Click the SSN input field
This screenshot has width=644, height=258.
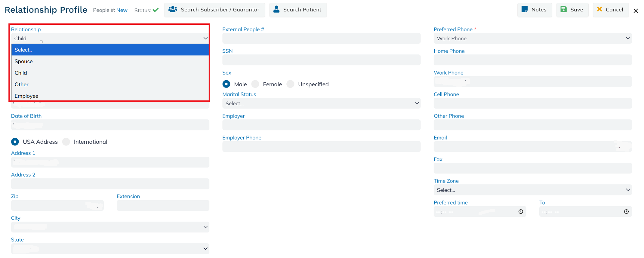pos(321,60)
